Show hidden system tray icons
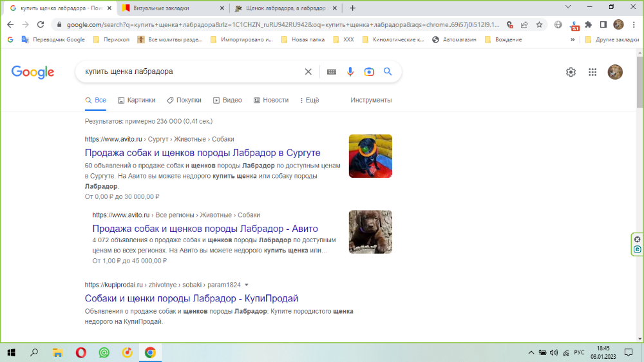Screen dimensions: 644x362 click(x=531, y=352)
